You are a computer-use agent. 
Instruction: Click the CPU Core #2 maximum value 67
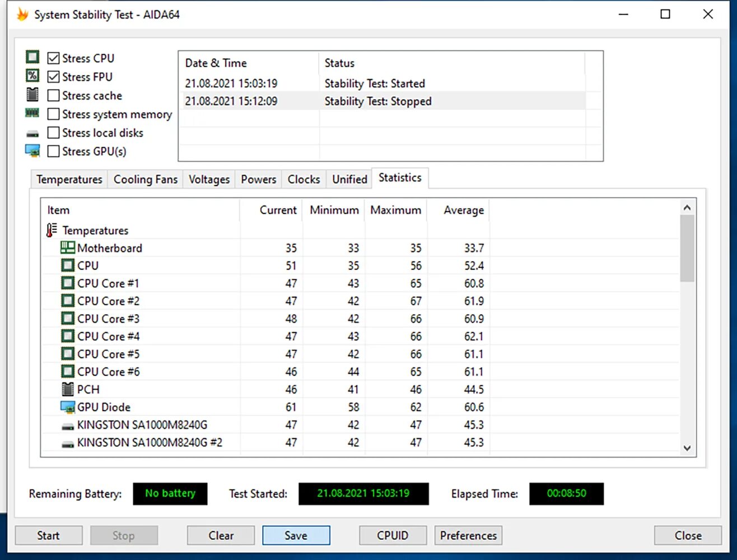[416, 301]
